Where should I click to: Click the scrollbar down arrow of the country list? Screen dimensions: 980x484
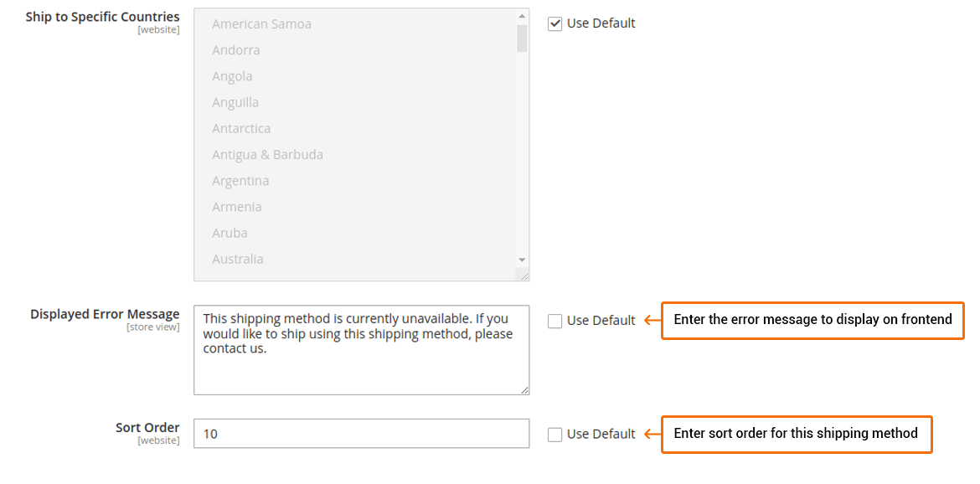pos(521,260)
